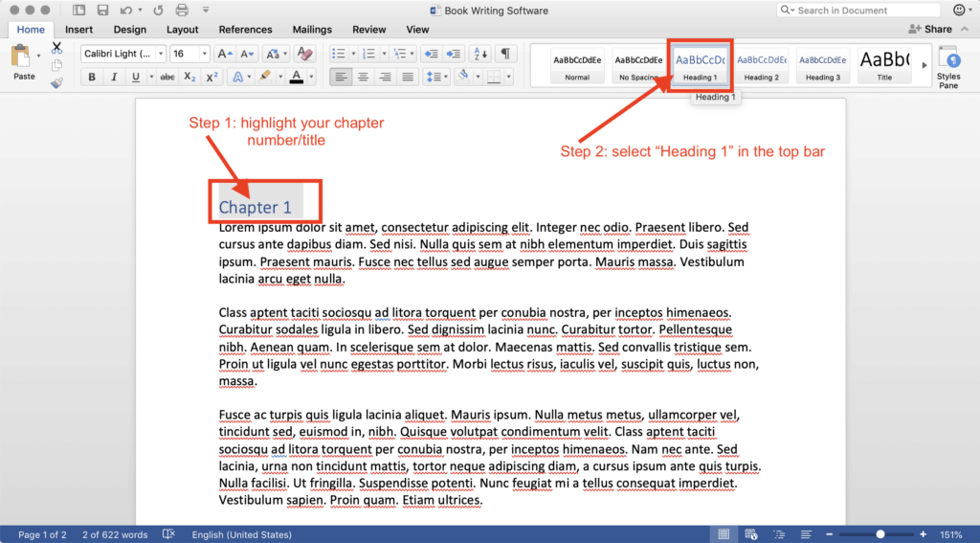Apply superscript formatting
The image size is (980, 543).
pyautogui.click(x=212, y=77)
